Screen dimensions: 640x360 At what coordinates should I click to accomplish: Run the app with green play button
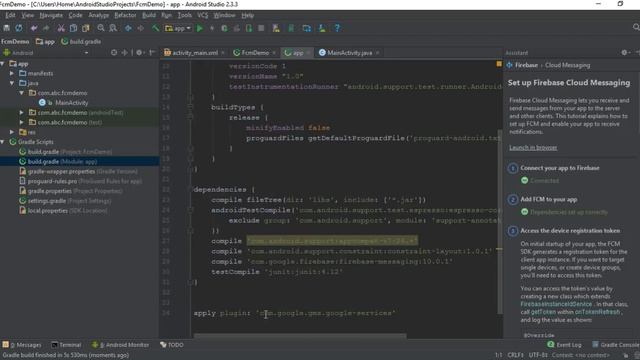click(200, 28)
